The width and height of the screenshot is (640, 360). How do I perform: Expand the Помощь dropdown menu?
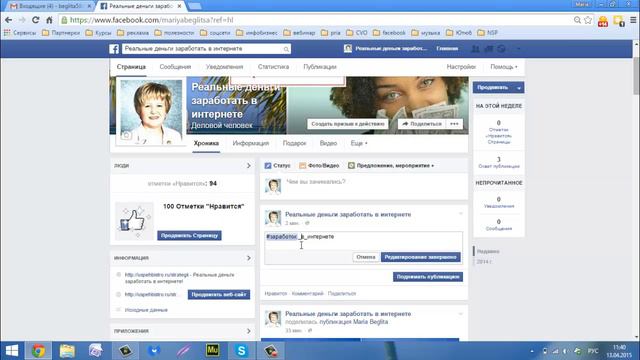click(x=504, y=67)
